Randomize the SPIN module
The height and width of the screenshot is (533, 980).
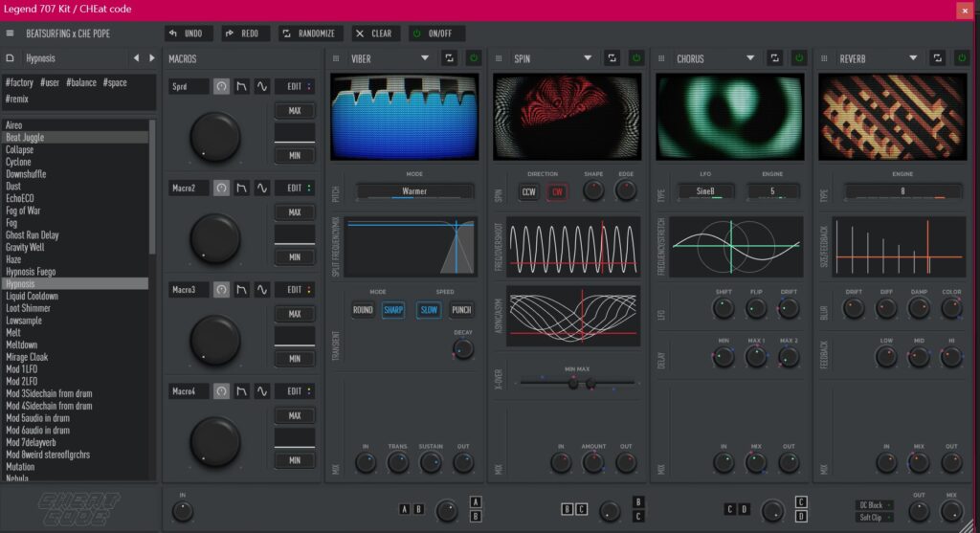tap(612, 58)
